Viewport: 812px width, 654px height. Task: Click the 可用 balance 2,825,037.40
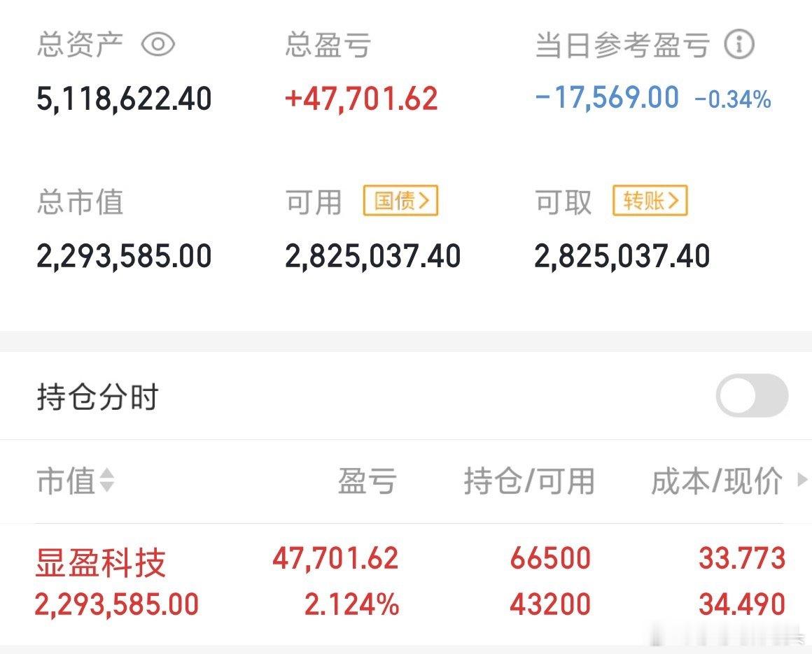click(372, 256)
